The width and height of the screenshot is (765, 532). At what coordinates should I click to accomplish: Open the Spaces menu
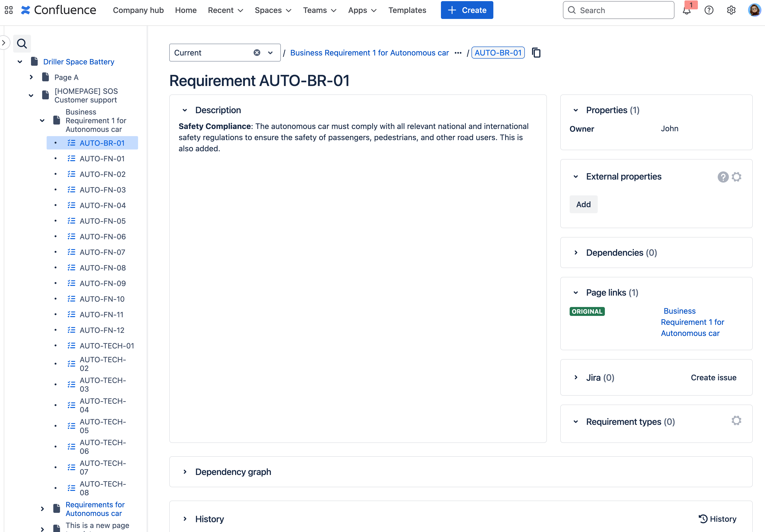(273, 10)
